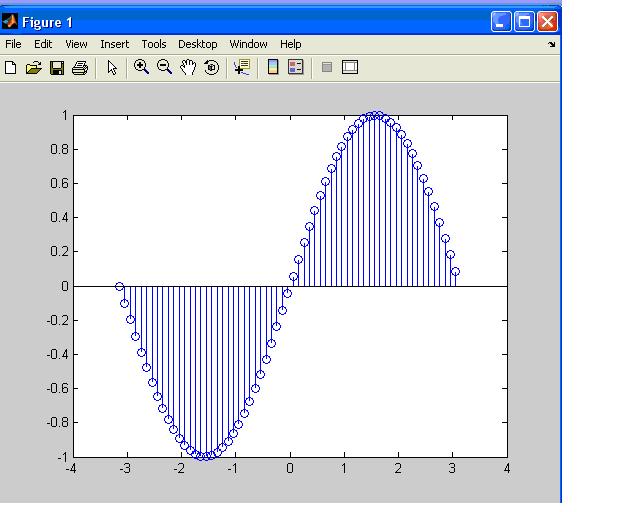Click the y-axis label -0.6

coord(58,388)
